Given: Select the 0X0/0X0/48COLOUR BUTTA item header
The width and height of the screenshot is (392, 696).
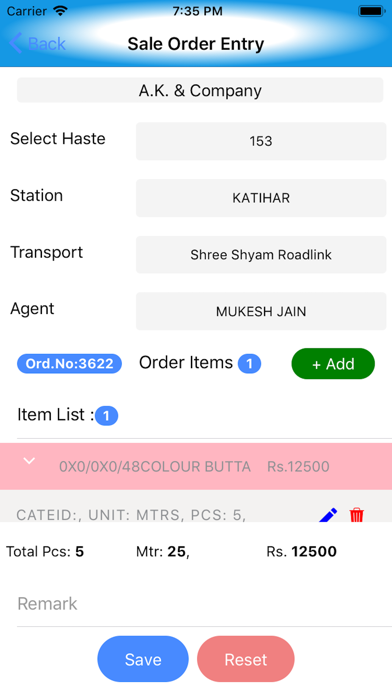Looking at the screenshot, I should click(196, 467).
